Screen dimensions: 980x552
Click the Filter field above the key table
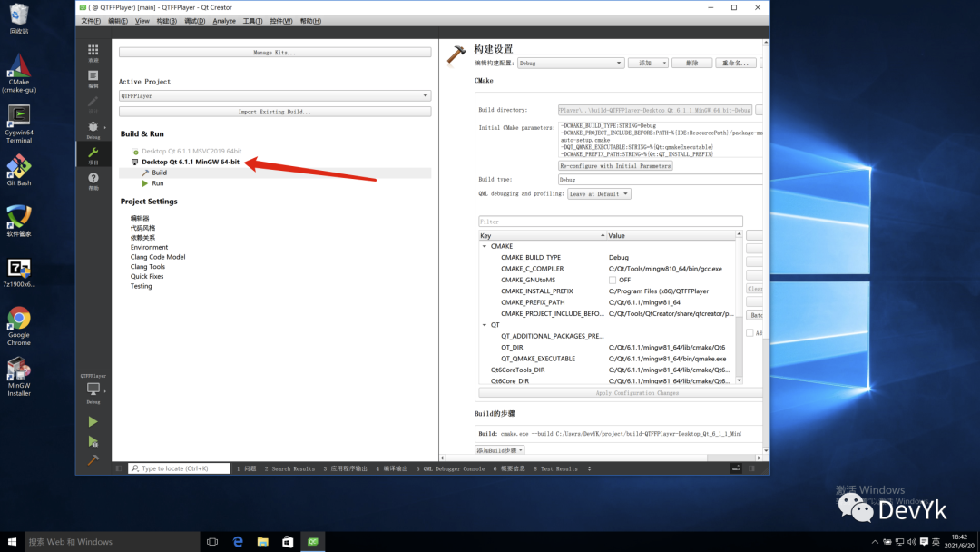[610, 222]
